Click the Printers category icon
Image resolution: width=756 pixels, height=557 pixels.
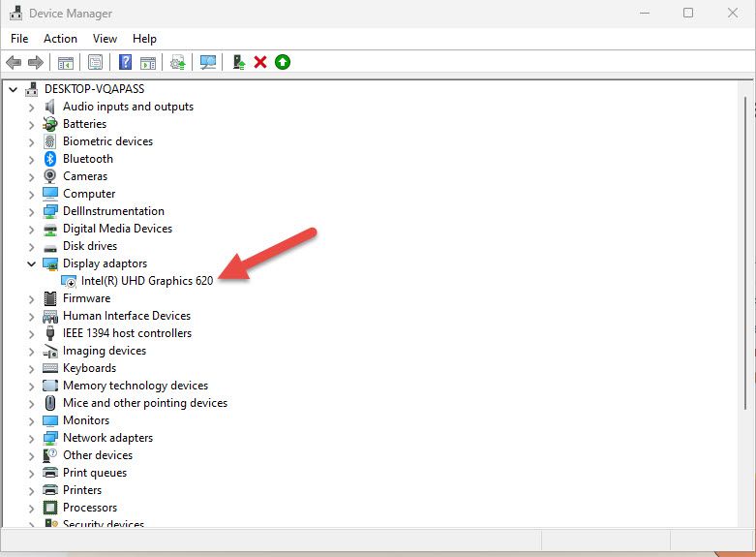coord(50,490)
